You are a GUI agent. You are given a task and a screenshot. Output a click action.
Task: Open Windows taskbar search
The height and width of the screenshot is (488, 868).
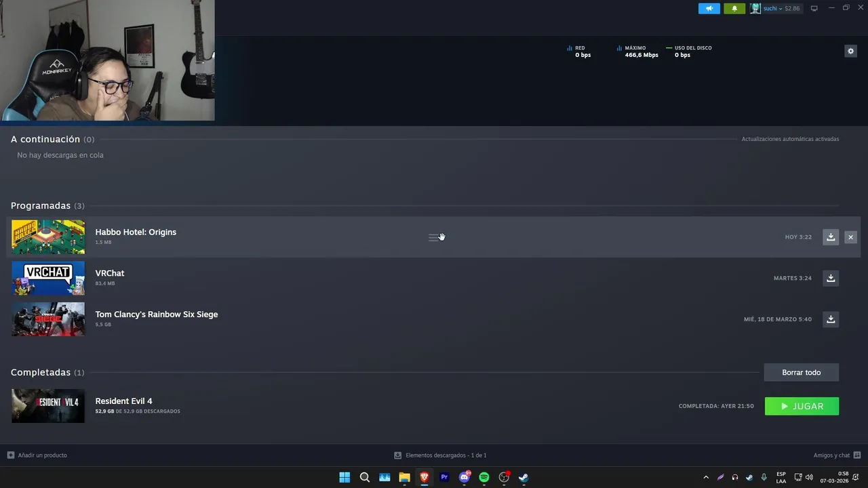[x=365, y=477]
